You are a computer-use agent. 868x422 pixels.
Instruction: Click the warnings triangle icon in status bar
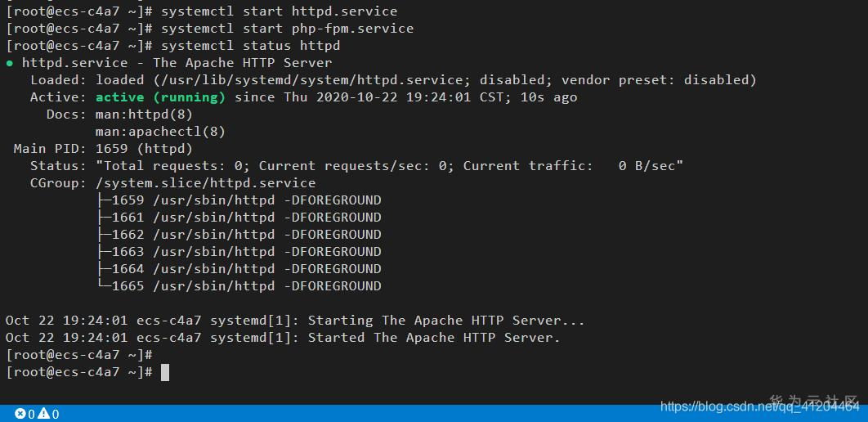tap(43, 414)
